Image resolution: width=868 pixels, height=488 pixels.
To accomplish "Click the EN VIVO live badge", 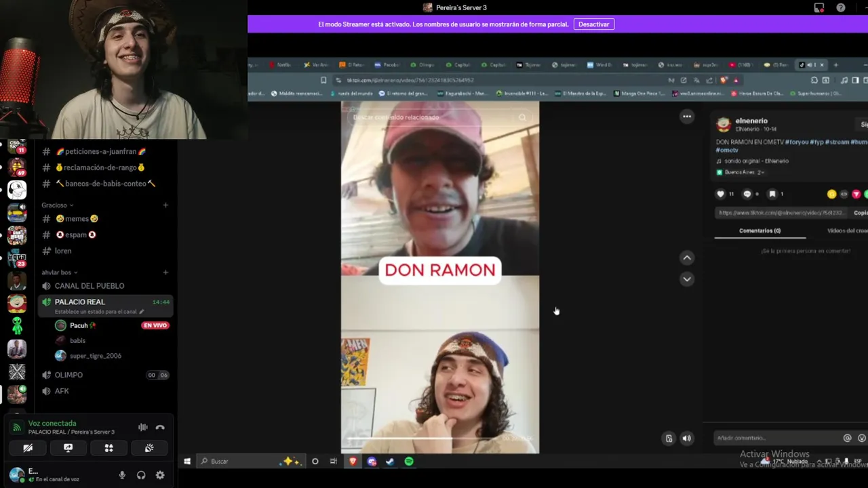I will pyautogui.click(x=155, y=325).
